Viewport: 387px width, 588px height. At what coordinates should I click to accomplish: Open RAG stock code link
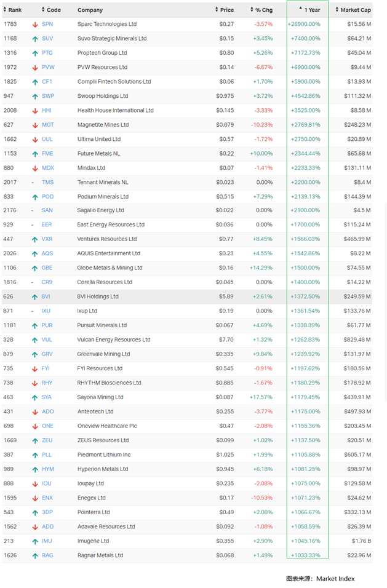click(x=47, y=555)
